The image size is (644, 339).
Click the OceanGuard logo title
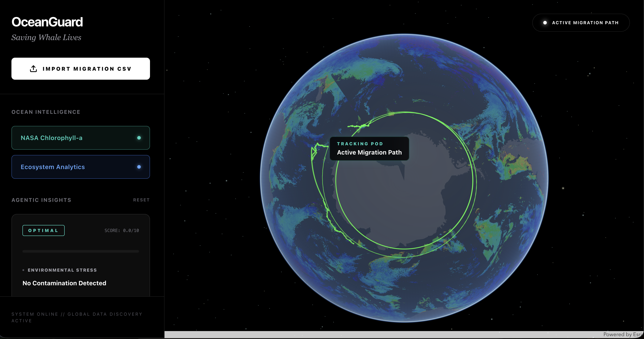(x=47, y=22)
